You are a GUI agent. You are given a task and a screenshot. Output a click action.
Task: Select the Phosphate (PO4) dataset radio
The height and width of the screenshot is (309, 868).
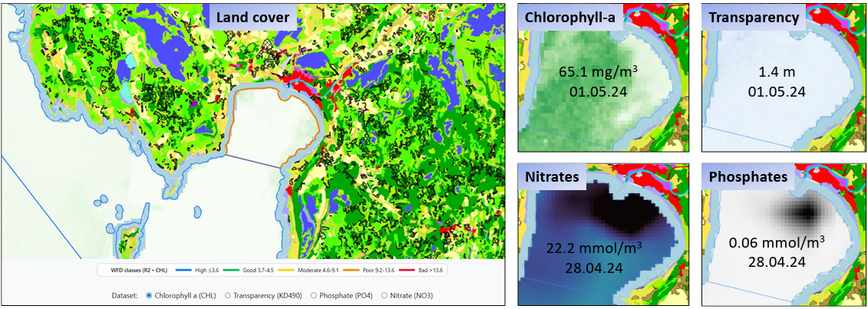[x=315, y=294]
